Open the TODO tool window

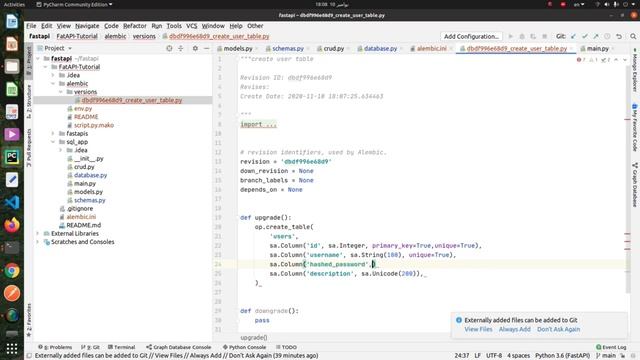pyautogui.click(x=286, y=347)
